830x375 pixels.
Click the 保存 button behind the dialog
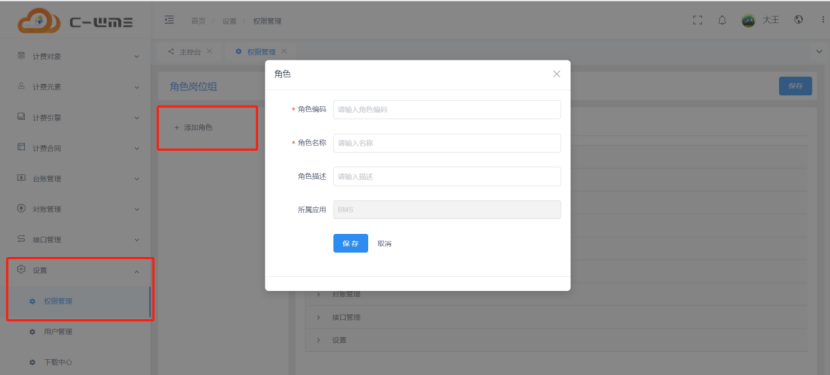pos(795,86)
